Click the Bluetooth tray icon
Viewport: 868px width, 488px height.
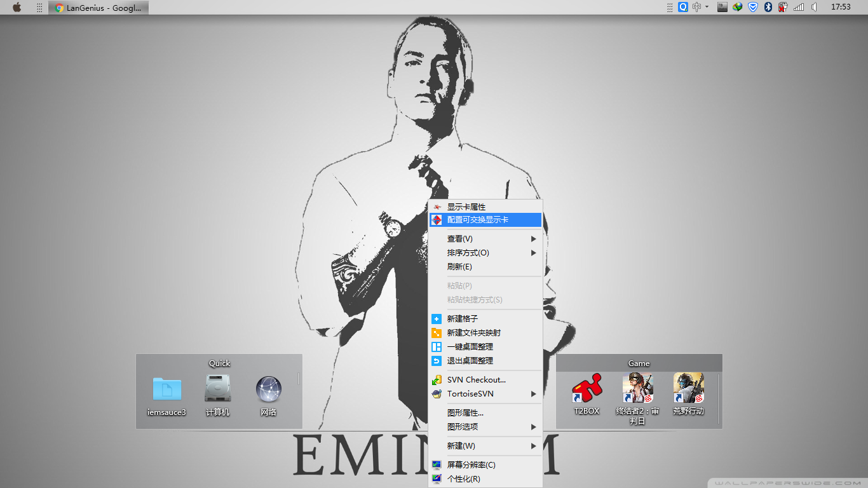pyautogui.click(x=768, y=7)
